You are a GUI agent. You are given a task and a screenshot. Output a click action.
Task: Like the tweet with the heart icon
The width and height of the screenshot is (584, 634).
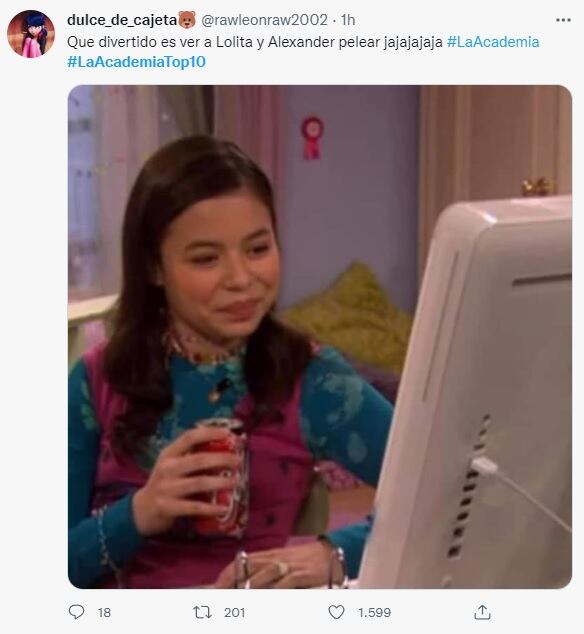336,612
